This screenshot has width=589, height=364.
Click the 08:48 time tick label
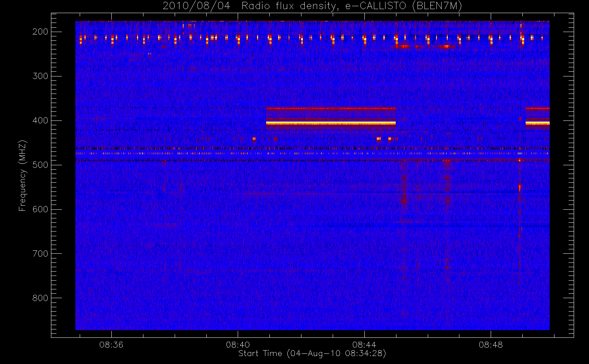coord(491,345)
